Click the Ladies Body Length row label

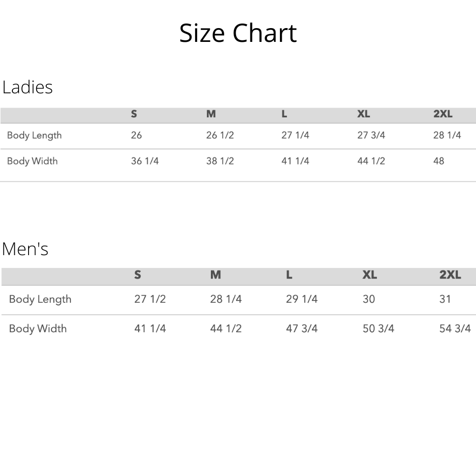coord(34,135)
